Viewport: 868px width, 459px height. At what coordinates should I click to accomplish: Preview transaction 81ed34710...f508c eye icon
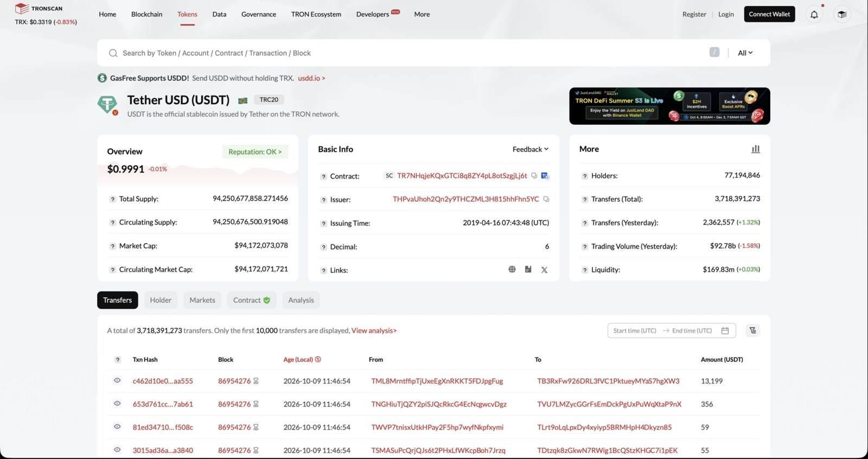click(x=117, y=426)
